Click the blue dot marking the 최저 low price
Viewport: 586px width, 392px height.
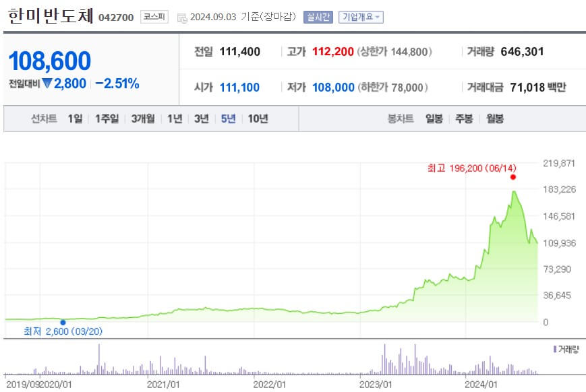point(62,323)
